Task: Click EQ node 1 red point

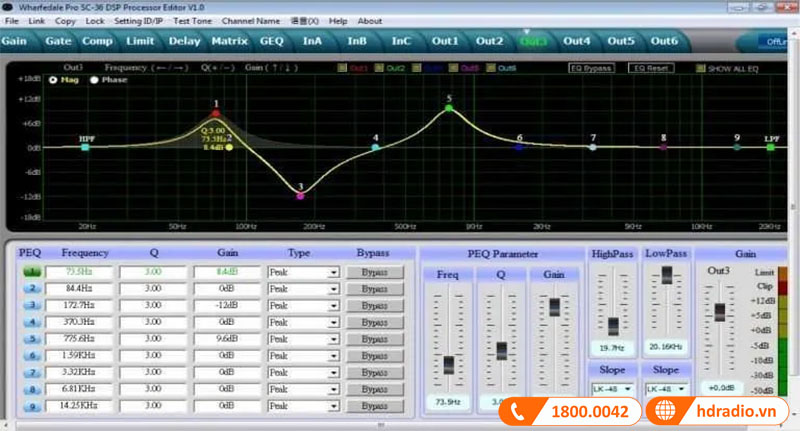Action: [x=216, y=112]
